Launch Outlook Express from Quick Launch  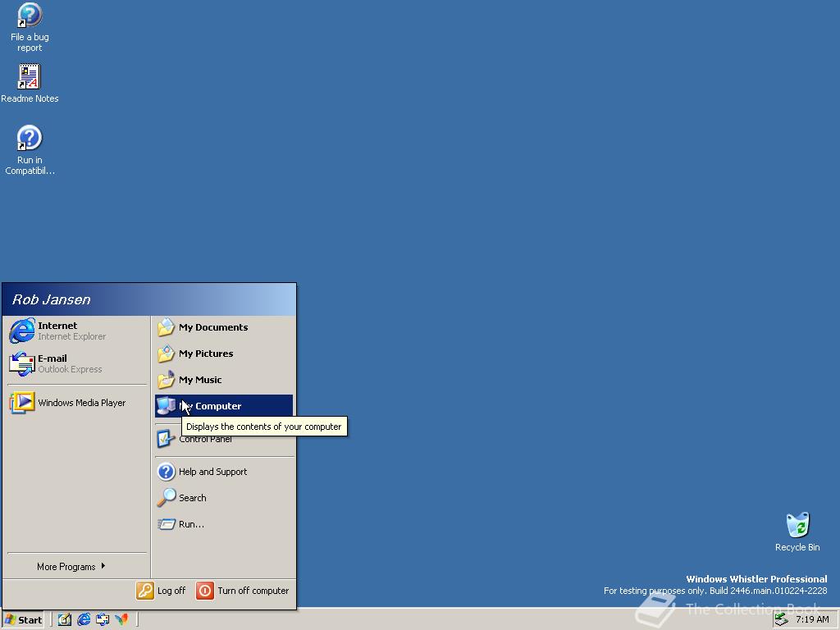[103, 620]
